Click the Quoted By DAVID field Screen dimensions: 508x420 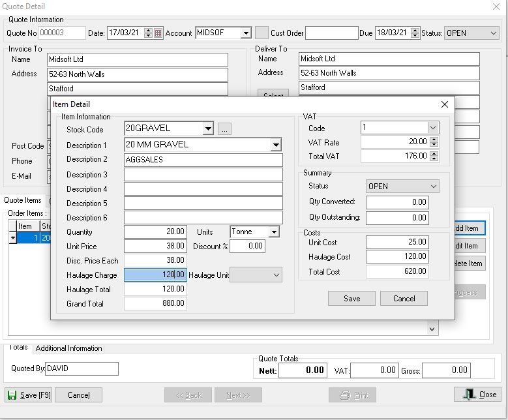tap(82, 368)
